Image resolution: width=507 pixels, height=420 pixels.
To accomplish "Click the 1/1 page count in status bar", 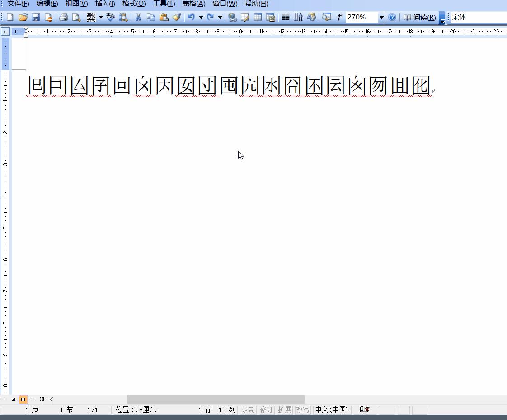I will click(93, 410).
